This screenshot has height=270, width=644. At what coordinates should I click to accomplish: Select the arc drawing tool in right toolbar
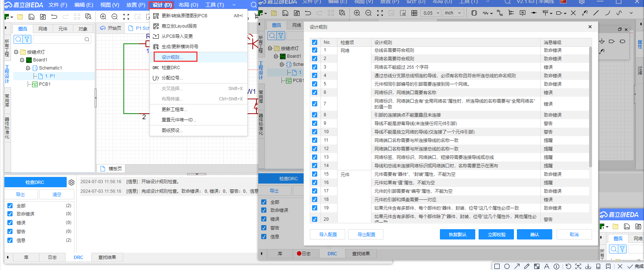(608, 13)
